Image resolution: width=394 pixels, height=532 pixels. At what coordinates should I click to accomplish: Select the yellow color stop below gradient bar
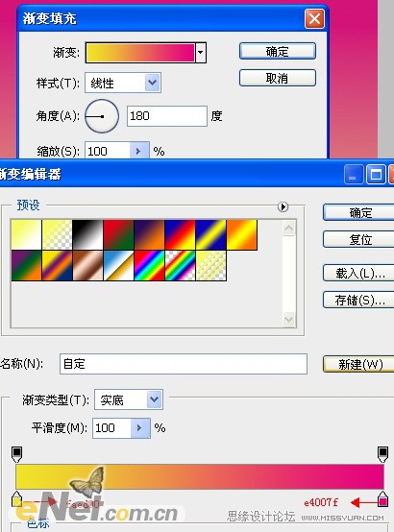click(16, 498)
